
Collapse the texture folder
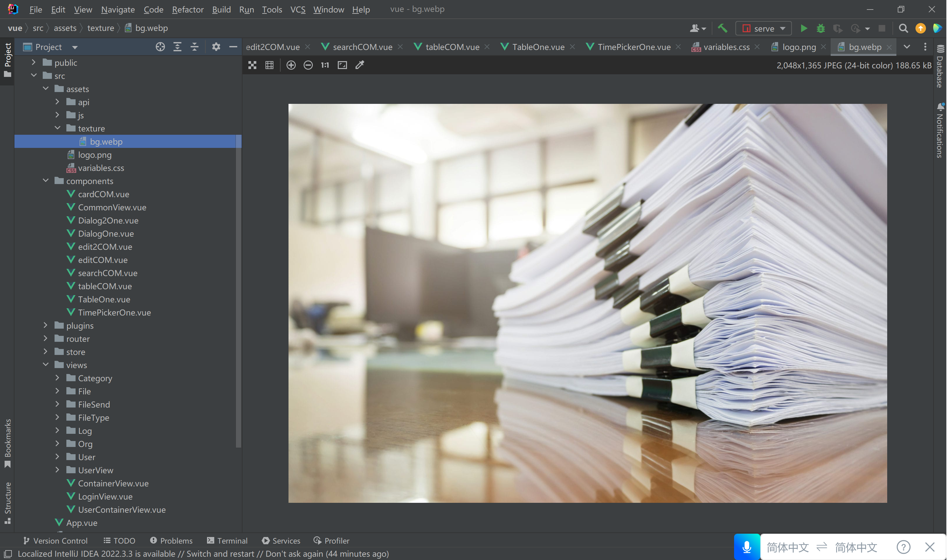click(58, 128)
